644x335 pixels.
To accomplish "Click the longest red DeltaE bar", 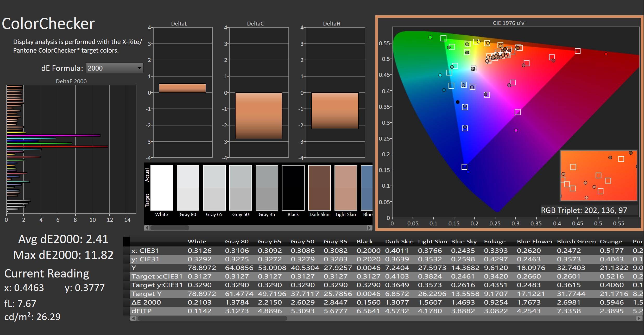I will coord(57,147).
